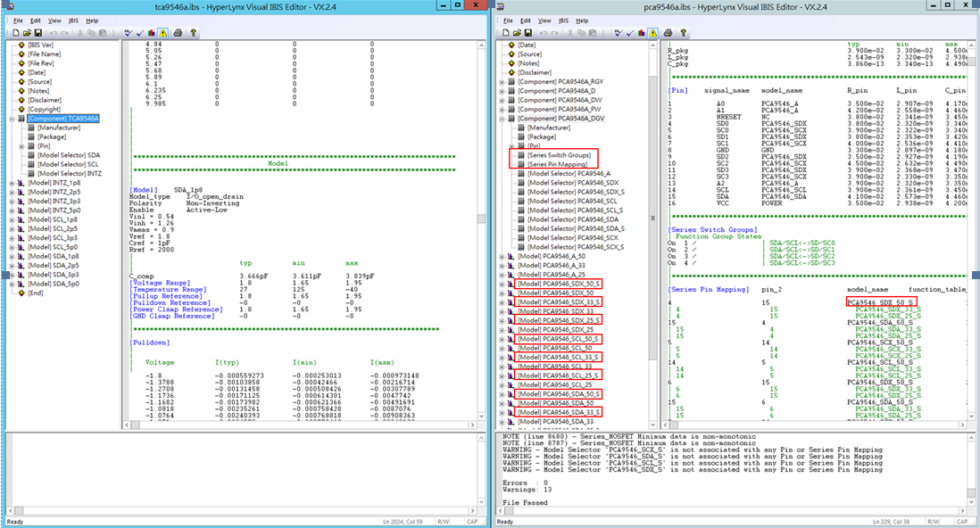
Task: Select [Manufacturer] under PCA9546A_DGV
Action: coord(549,128)
